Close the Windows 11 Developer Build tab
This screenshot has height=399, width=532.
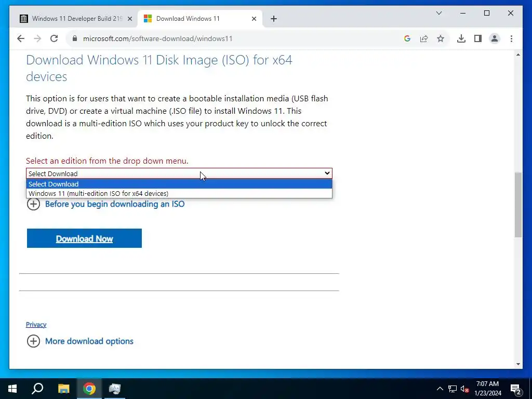[x=129, y=19]
